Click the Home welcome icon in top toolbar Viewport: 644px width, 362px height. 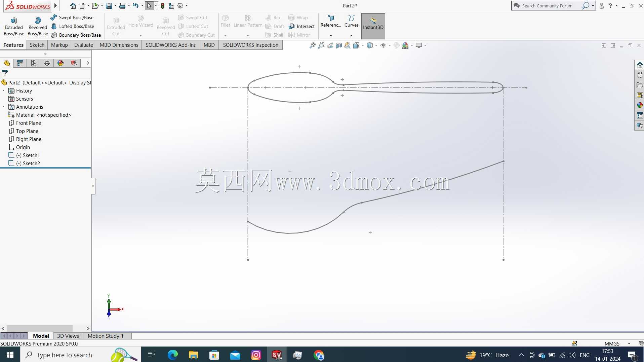coord(73,6)
